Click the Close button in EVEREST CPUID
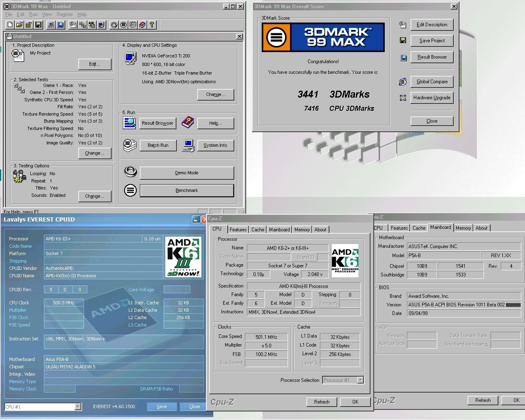Viewport: 525px width, 420px height. point(194,406)
